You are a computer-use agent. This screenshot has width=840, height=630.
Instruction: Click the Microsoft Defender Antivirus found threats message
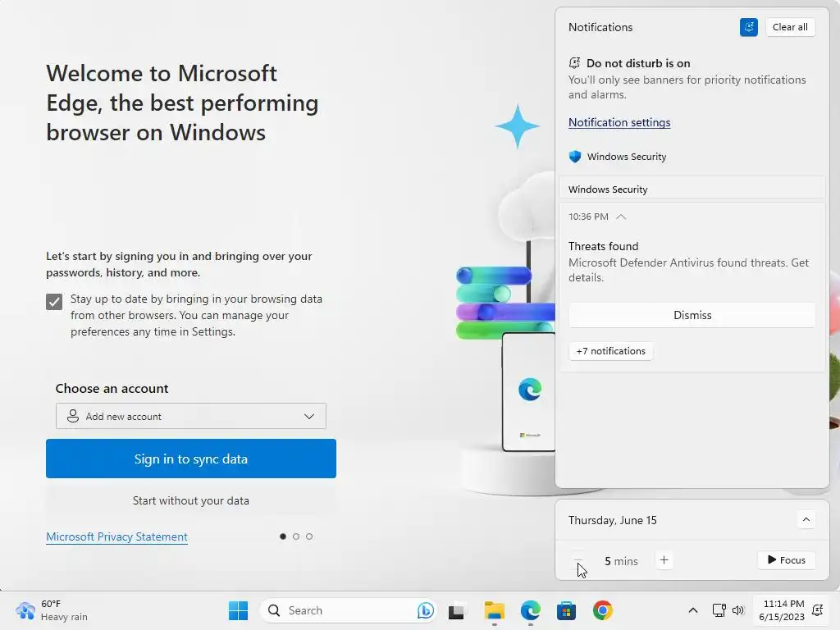[688, 270]
